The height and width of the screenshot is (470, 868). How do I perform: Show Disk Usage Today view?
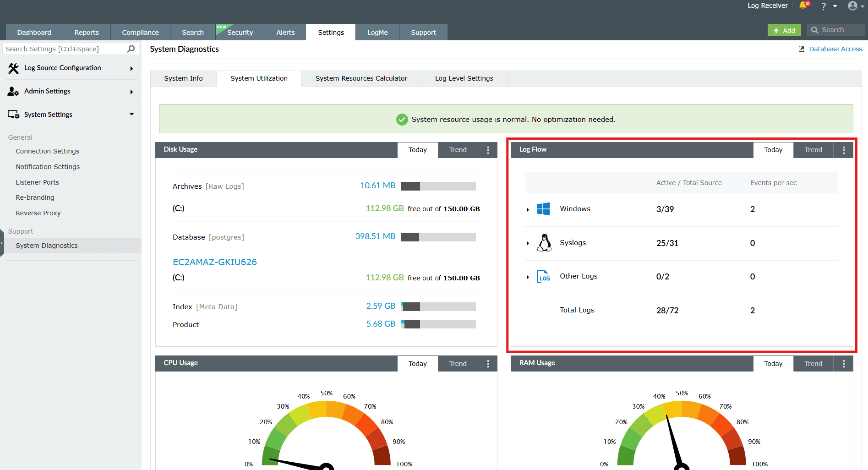(x=417, y=150)
